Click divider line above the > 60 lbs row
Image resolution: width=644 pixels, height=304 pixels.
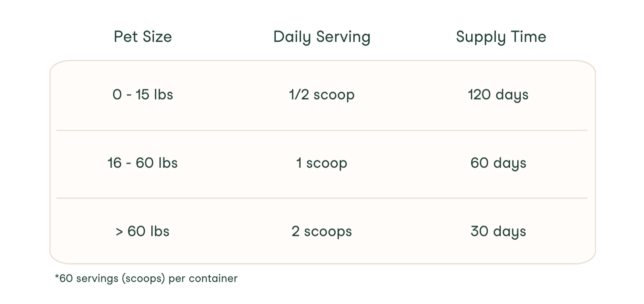click(322, 198)
